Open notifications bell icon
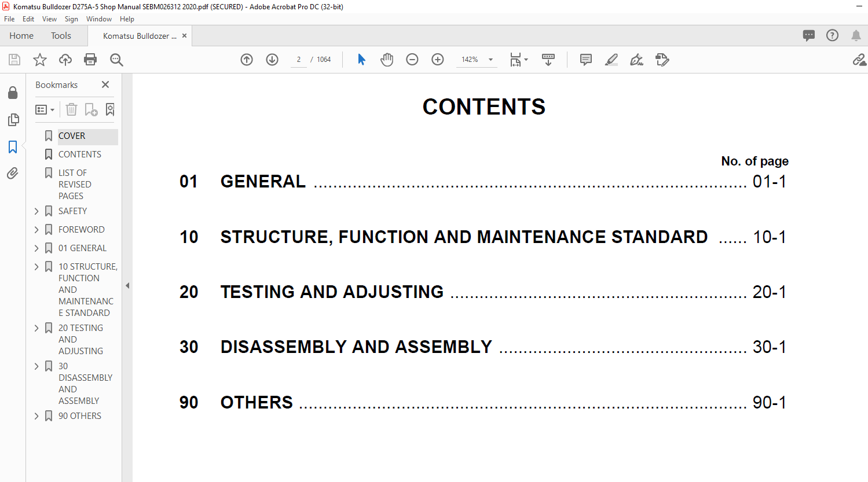868x482 pixels. [x=856, y=35]
